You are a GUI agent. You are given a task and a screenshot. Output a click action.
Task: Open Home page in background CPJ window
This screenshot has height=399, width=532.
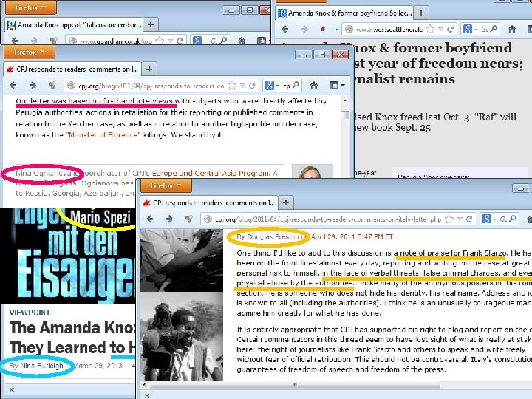pos(314,86)
